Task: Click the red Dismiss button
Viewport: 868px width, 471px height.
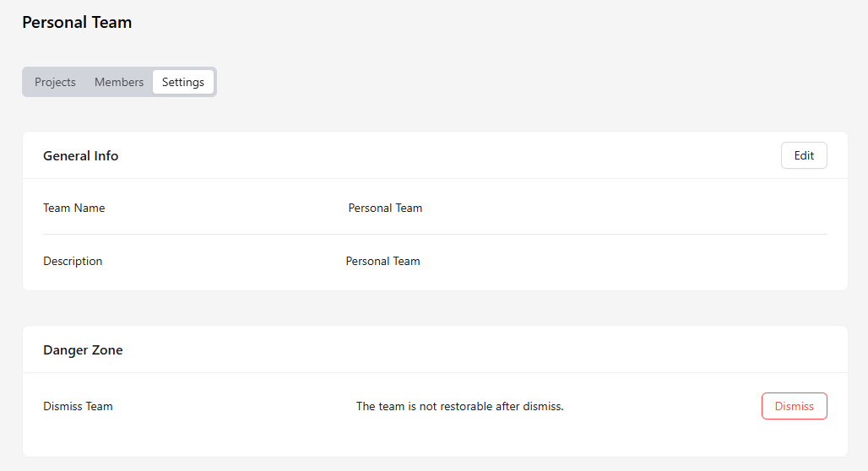Action: click(794, 406)
